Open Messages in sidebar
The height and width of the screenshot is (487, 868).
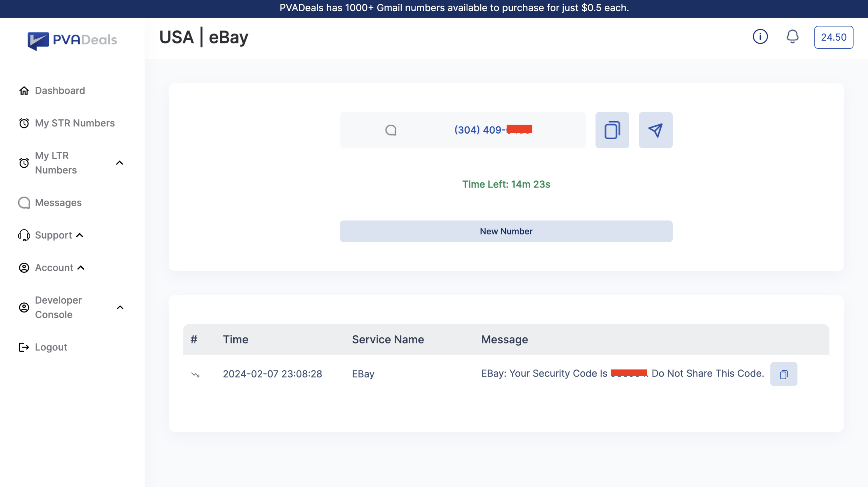pos(58,203)
